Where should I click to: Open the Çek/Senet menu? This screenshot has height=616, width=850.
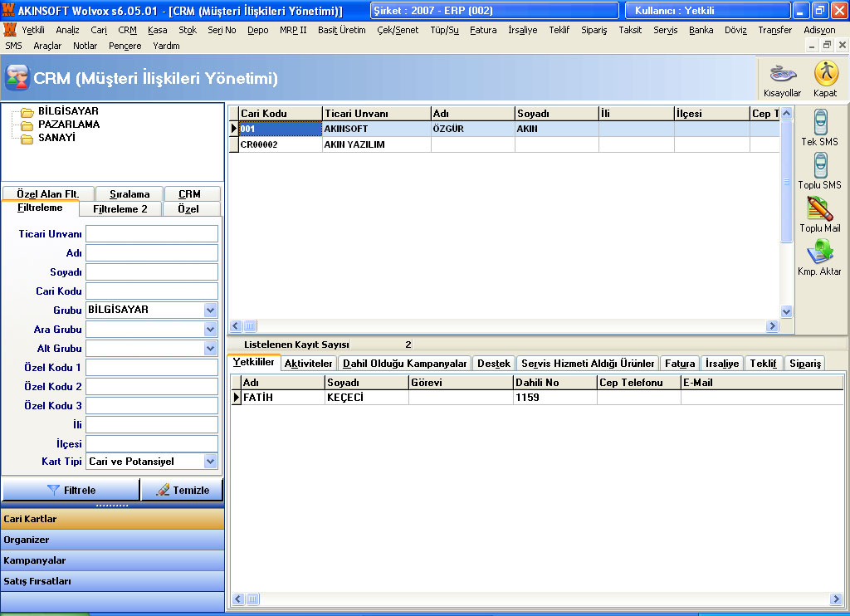tap(398, 30)
